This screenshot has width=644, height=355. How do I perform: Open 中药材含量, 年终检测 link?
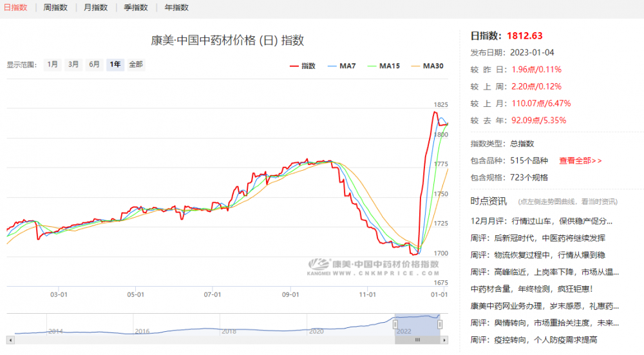[x=532, y=289]
